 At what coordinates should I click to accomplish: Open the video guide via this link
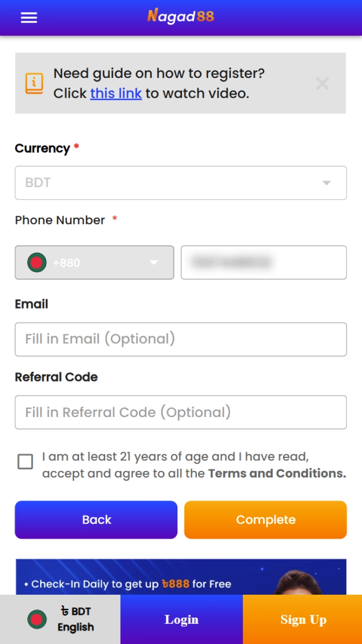(x=116, y=93)
